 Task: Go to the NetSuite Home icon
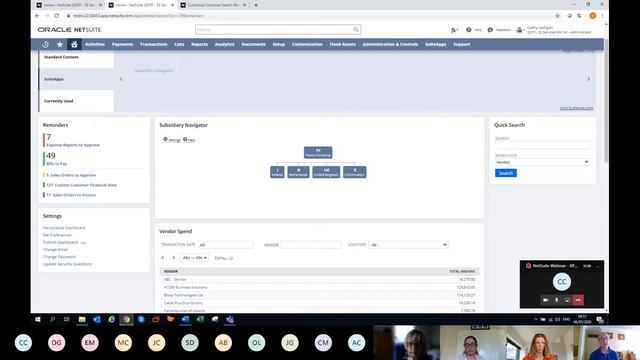(x=74, y=44)
